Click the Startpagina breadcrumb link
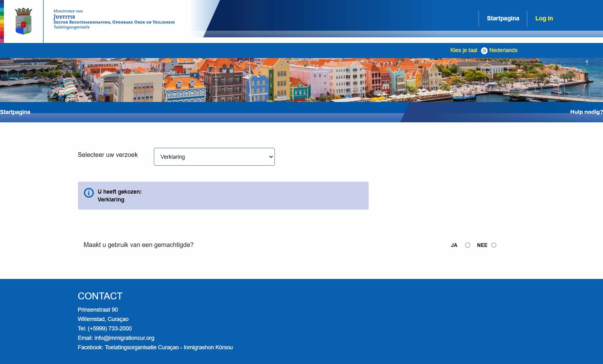Viewport: 603px width, 364px height. tap(15, 112)
